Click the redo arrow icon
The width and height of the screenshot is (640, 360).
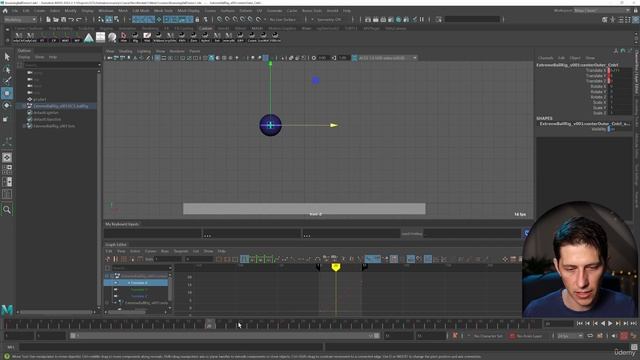(x=79, y=19)
